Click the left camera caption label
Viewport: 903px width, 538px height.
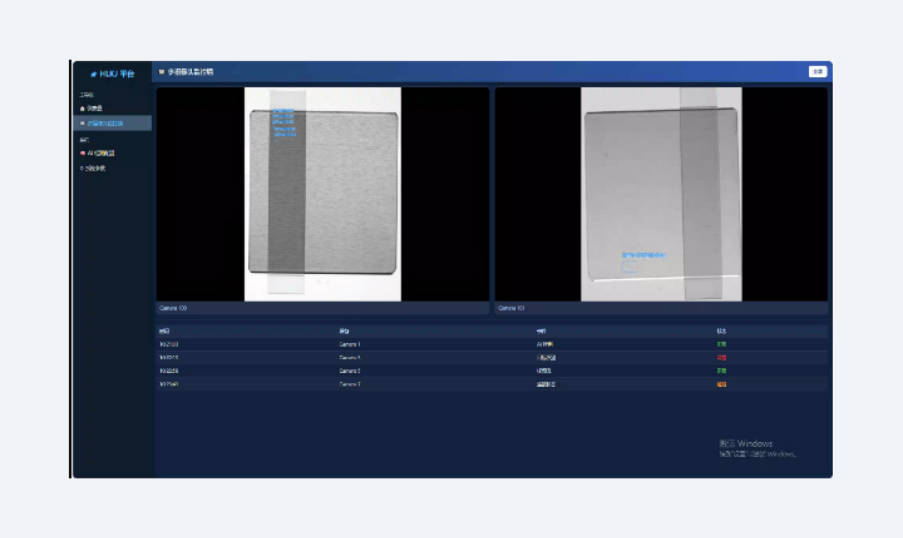pos(173,308)
